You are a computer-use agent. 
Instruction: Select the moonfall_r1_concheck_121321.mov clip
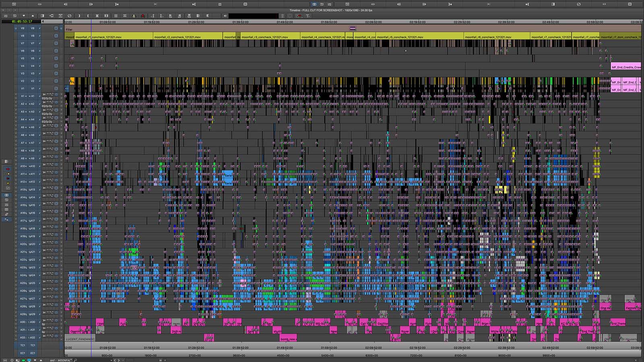(114, 37)
